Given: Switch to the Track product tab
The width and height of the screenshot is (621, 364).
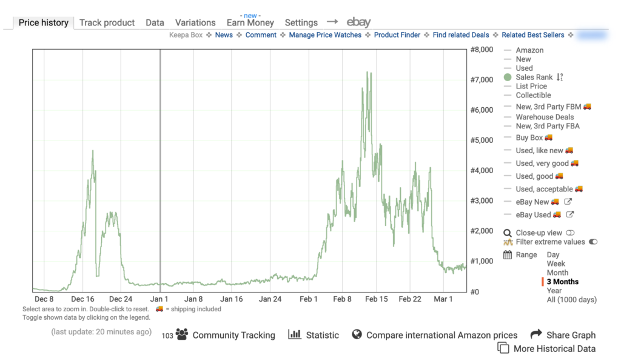Looking at the screenshot, I should point(107,22).
